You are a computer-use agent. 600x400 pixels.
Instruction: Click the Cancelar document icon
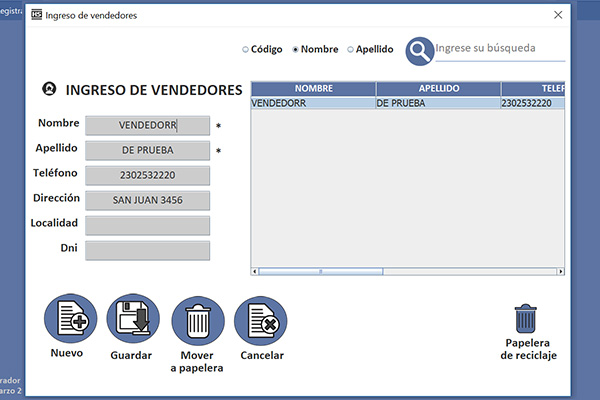click(261, 321)
